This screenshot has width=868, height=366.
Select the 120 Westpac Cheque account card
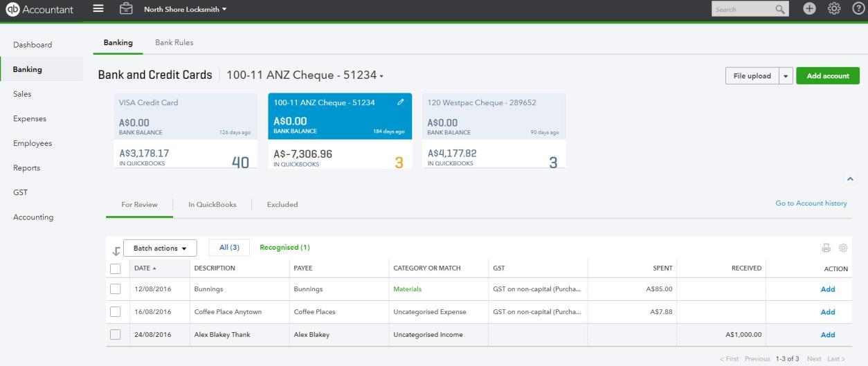494,131
